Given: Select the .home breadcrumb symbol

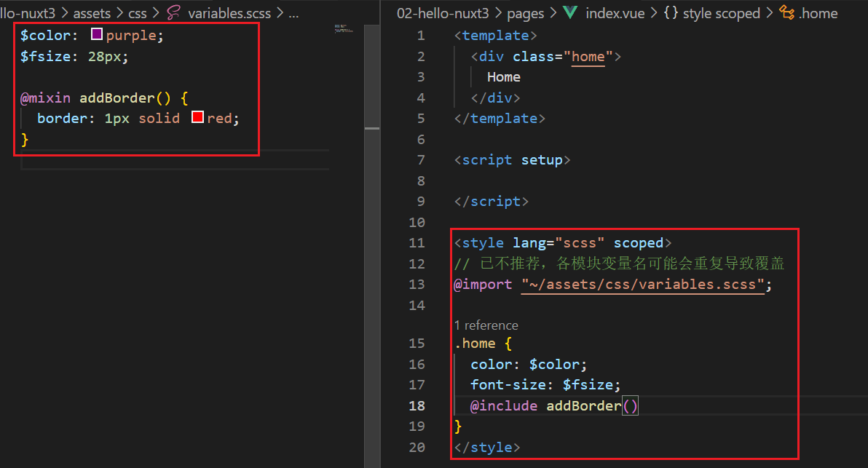Looking at the screenshot, I should 818,13.
